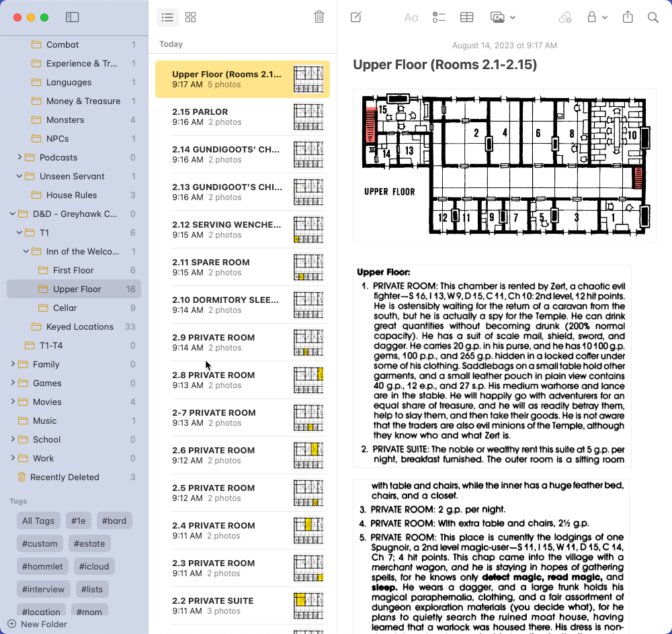Image resolution: width=672 pixels, height=634 pixels.
Task: Open the 2.9 PRIVATE ROOM note
Action: [243, 343]
